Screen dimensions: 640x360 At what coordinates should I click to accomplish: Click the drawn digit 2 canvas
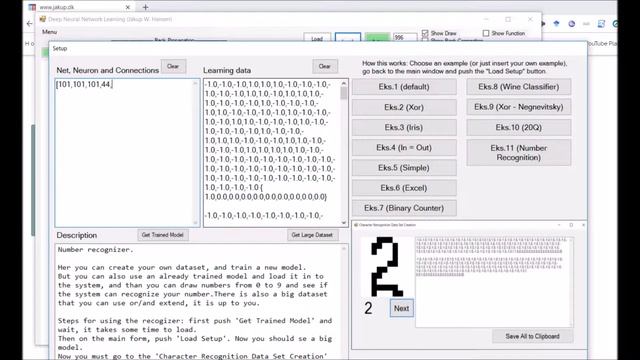[x=387, y=267]
